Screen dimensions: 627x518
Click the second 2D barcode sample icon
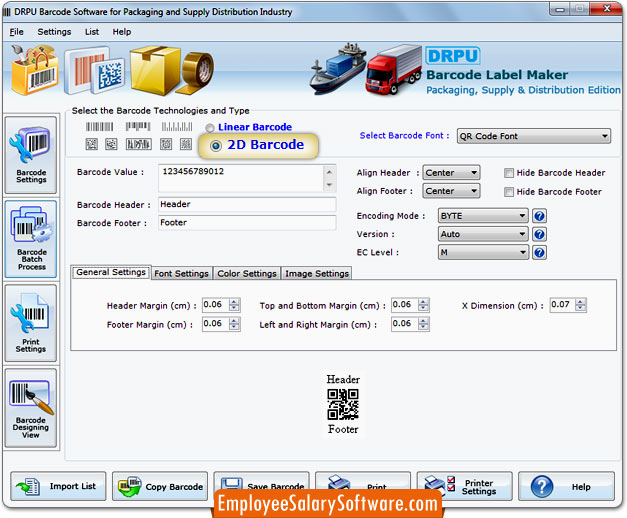111,144
